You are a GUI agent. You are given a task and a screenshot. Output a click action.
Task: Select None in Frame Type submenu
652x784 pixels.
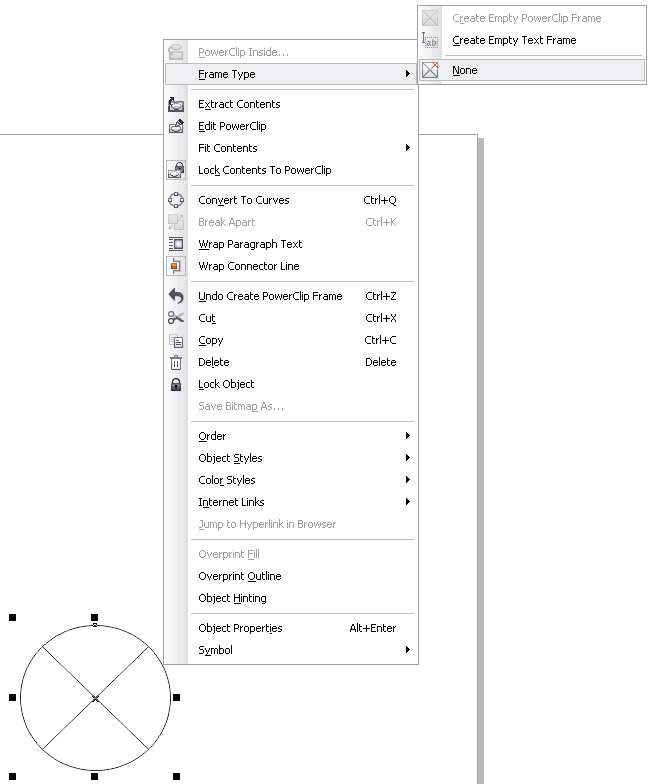click(532, 70)
